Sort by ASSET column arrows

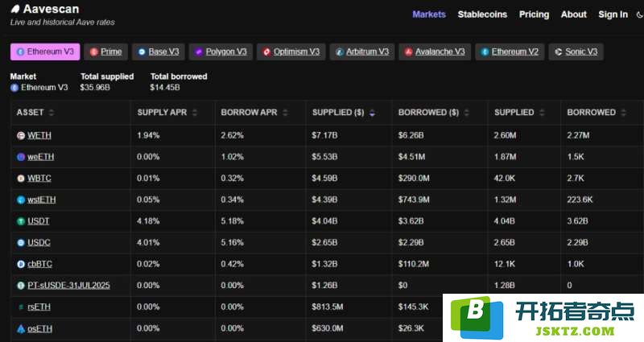[51, 113]
